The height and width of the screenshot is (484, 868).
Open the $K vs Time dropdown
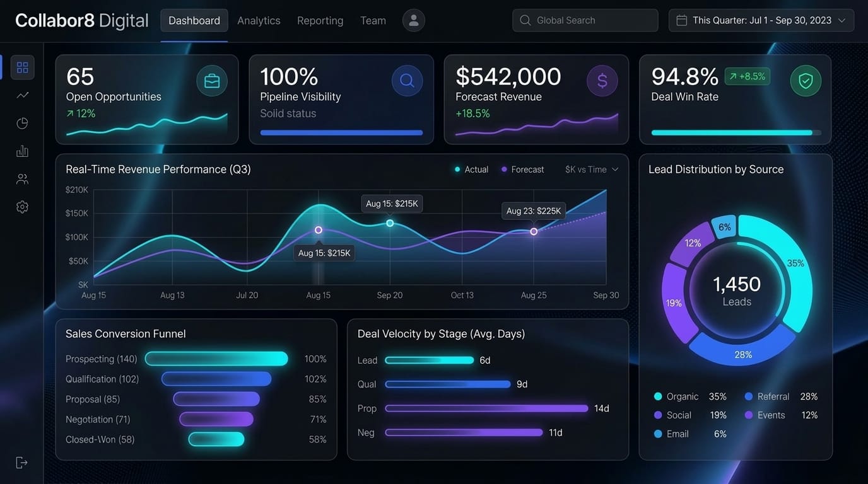point(592,170)
